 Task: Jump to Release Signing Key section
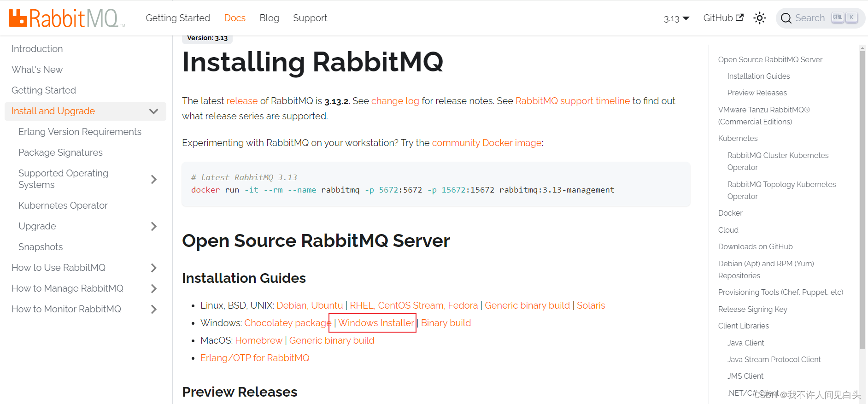pyautogui.click(x=752, y=309)
